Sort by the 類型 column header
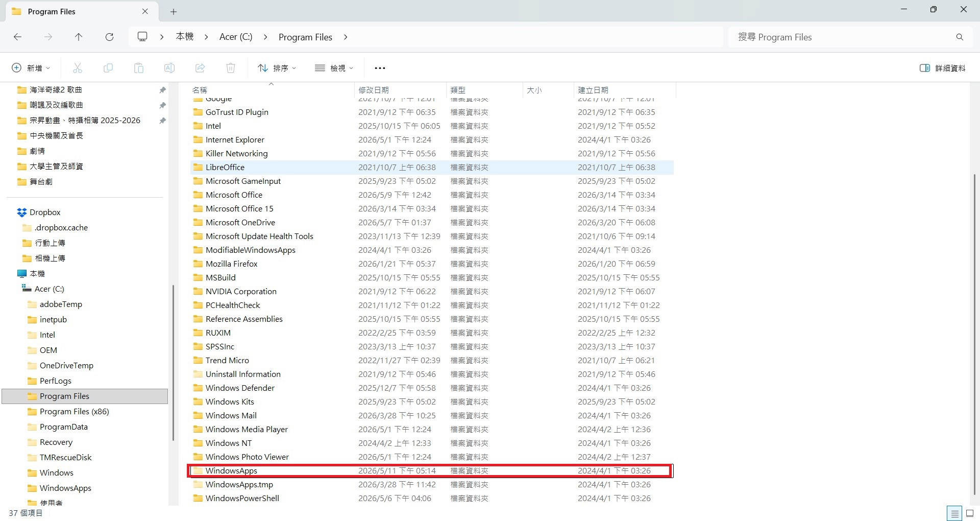 [484, 90]
